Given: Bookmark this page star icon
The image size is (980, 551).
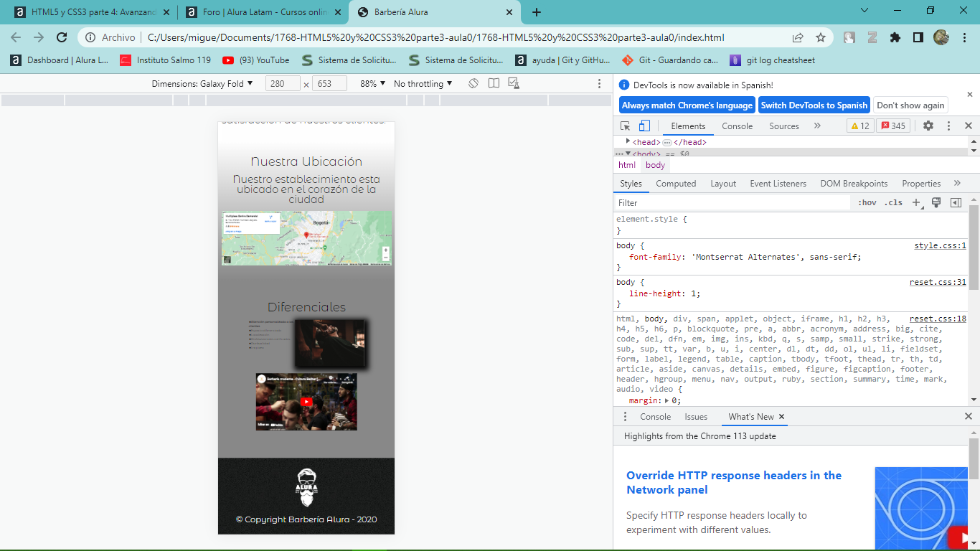Looking at the screenshot, I should tap(821, 37).
